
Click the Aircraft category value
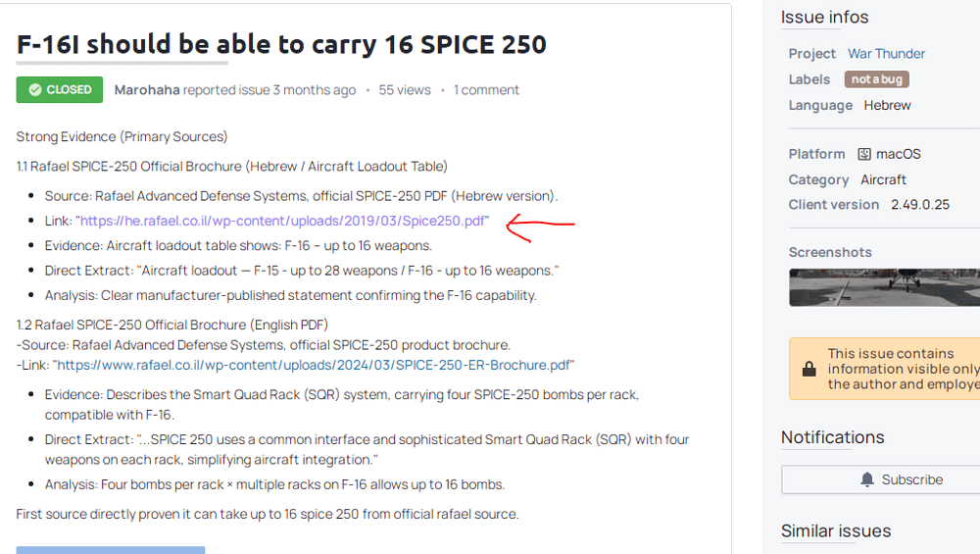(x=883, y=179)
